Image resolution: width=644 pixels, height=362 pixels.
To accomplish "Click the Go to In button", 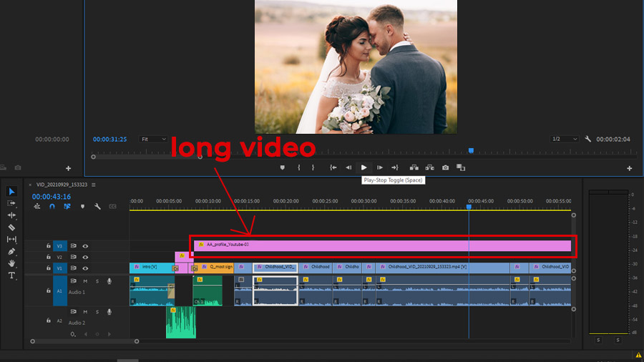I will pyautogui.click(x=333, y=167).
